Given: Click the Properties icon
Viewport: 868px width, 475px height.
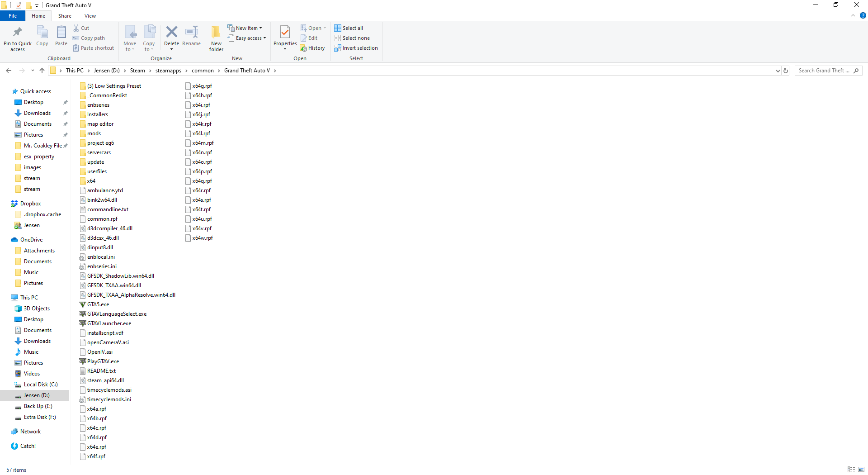Looking at the screenshot, I should pos(285,32).
